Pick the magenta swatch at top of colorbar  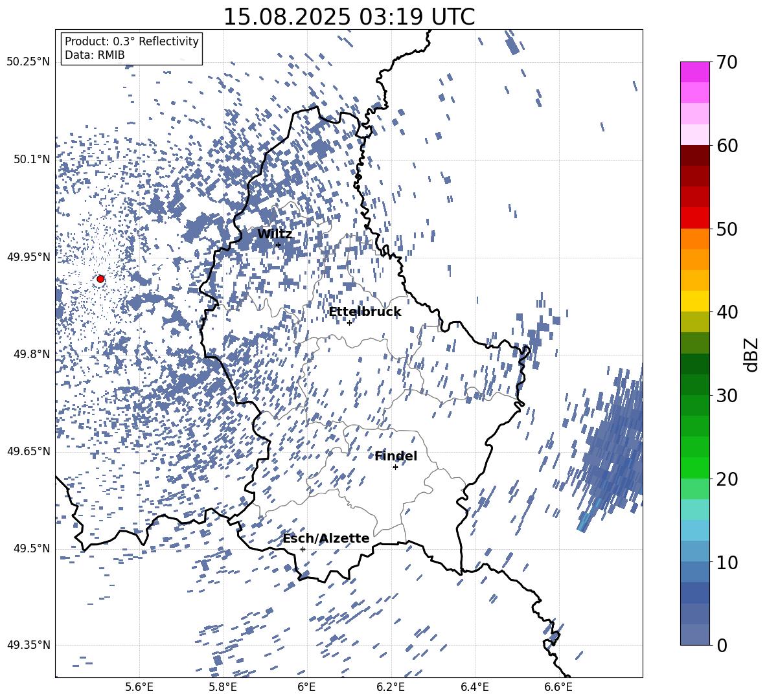(694, 72)
